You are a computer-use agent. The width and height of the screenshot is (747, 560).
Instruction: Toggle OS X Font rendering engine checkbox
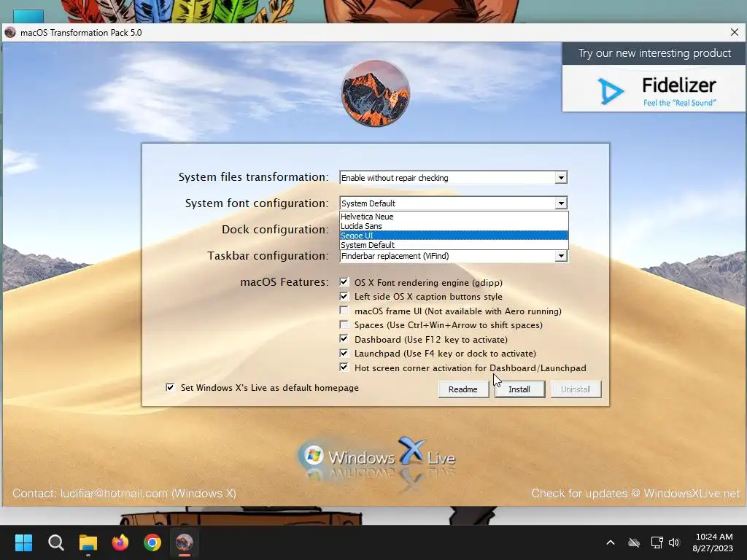click(x=344, y=282)
